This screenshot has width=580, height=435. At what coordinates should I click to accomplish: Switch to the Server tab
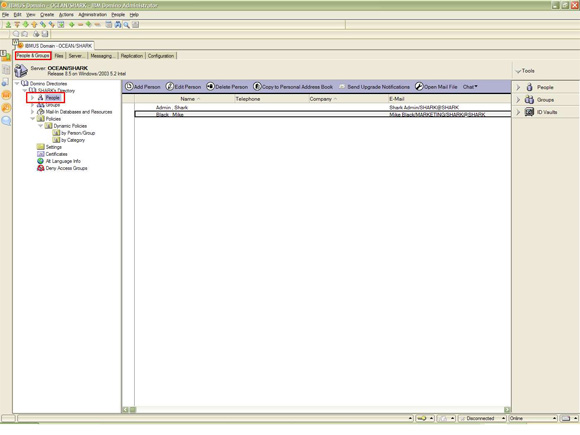77,56
